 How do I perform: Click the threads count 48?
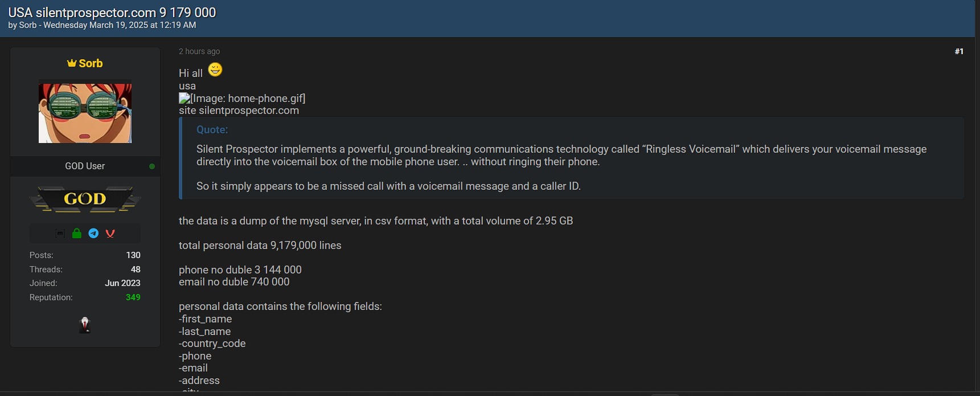tap(136, 270)
